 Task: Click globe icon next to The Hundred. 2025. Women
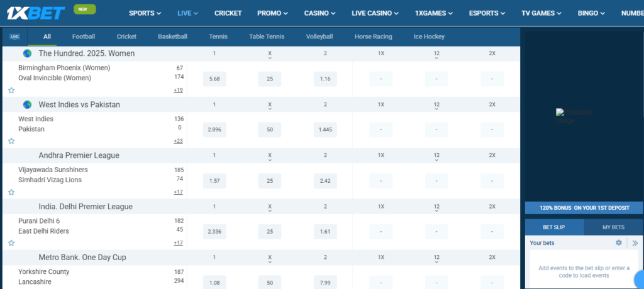[x=27, y=53]
